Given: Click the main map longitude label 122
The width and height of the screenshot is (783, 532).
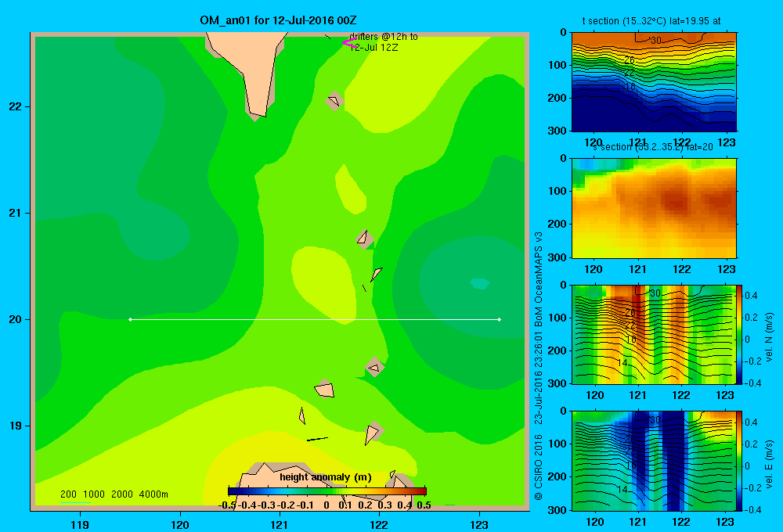Looking at the screenshot, I should coord(379,524).
